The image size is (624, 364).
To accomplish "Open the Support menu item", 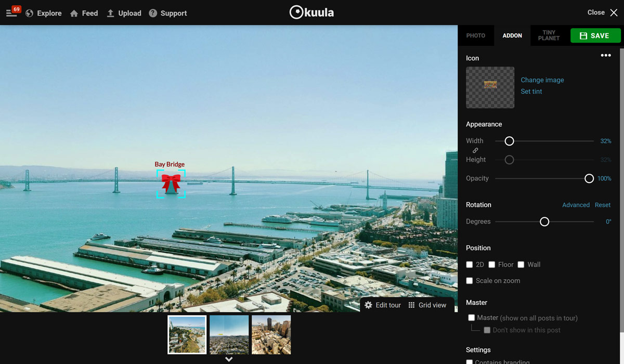I will 168,14.
